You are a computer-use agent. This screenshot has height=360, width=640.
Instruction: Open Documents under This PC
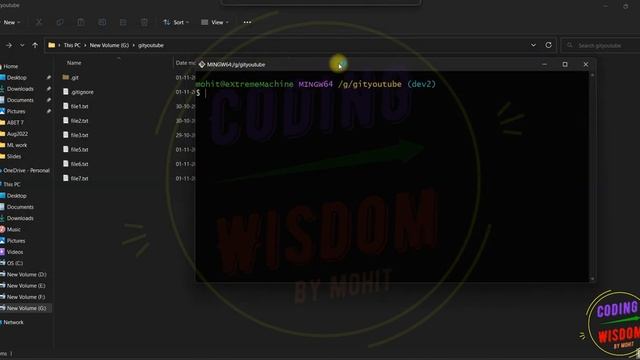click(20, 207)
